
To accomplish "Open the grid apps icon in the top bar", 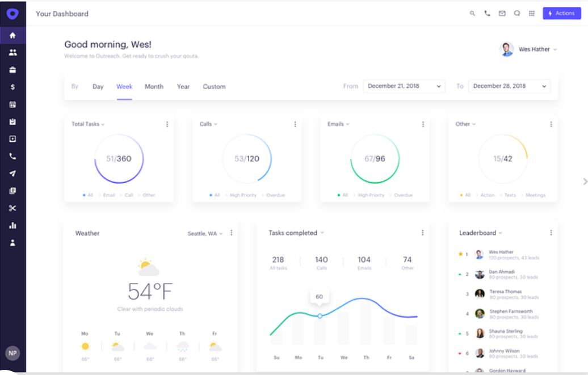I will 532,14.
